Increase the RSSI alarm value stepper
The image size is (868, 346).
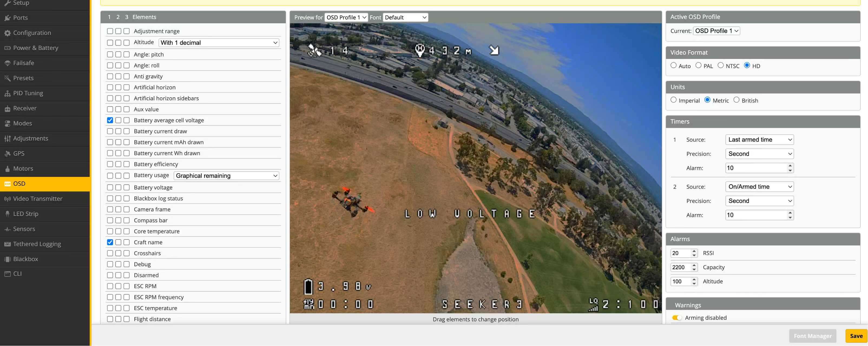(x=694, y=251)
